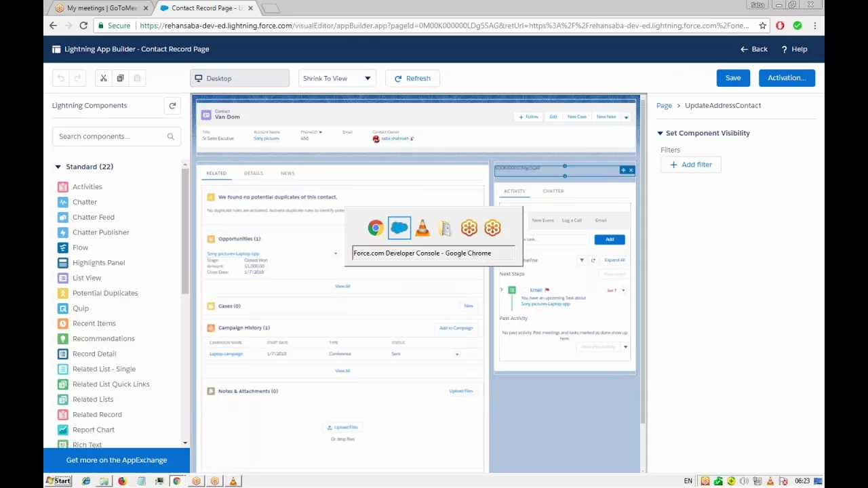868x488 pixels.
Task: Select the Quip component icon
Action: (63, 308)
